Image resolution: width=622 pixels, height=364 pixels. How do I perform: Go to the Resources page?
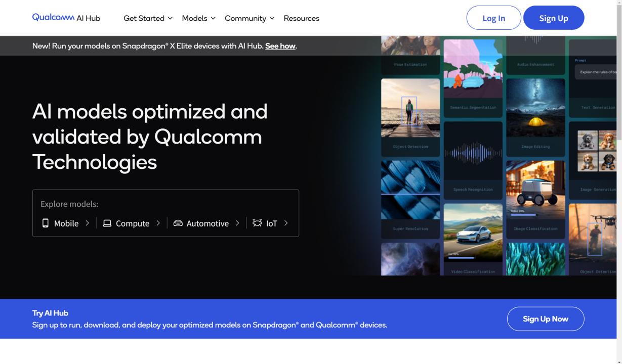click(x=301, y=18)
